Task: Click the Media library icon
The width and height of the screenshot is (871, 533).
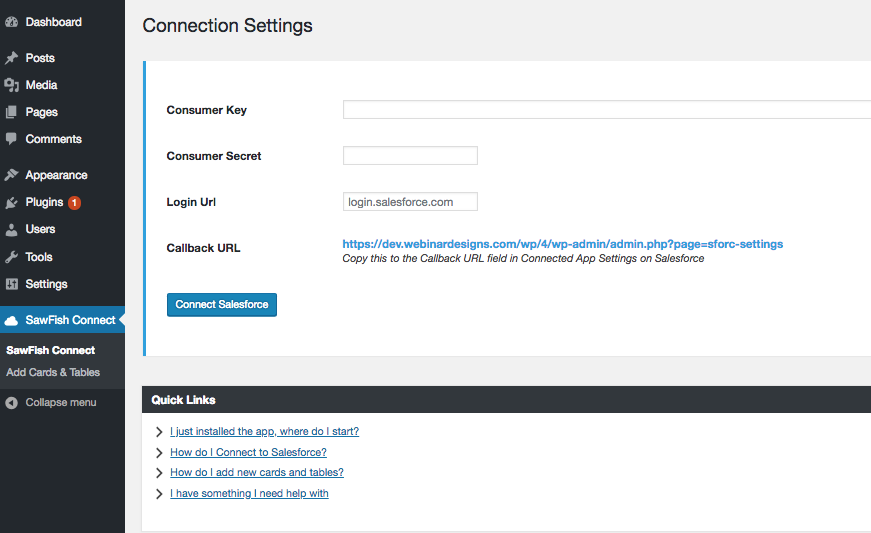Action: (x=11, y=85)
